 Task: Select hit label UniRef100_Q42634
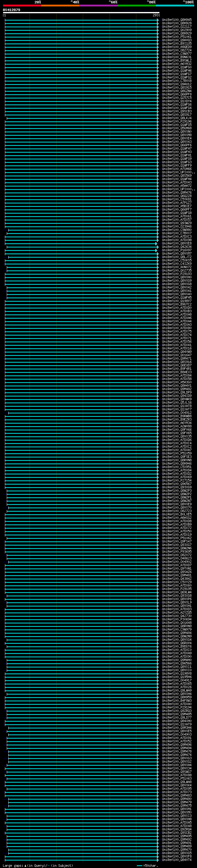pyautogui.click(x=177, y=247)
